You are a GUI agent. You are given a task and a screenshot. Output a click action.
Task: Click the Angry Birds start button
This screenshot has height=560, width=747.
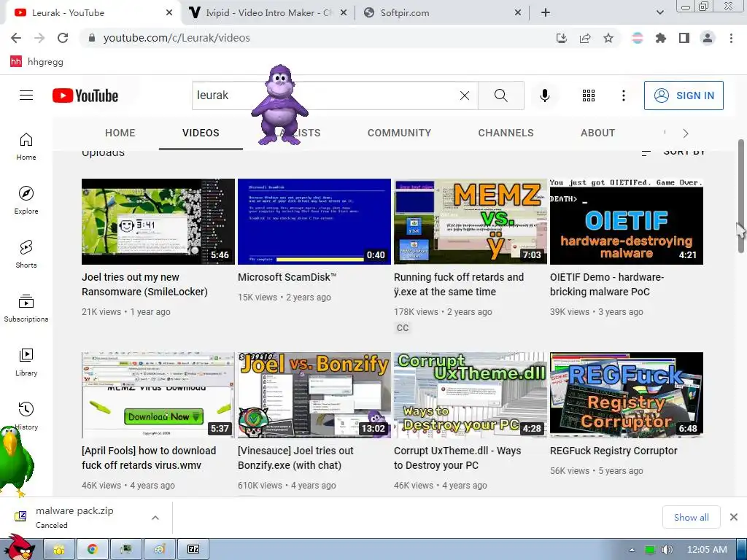(x=19, y=547)
